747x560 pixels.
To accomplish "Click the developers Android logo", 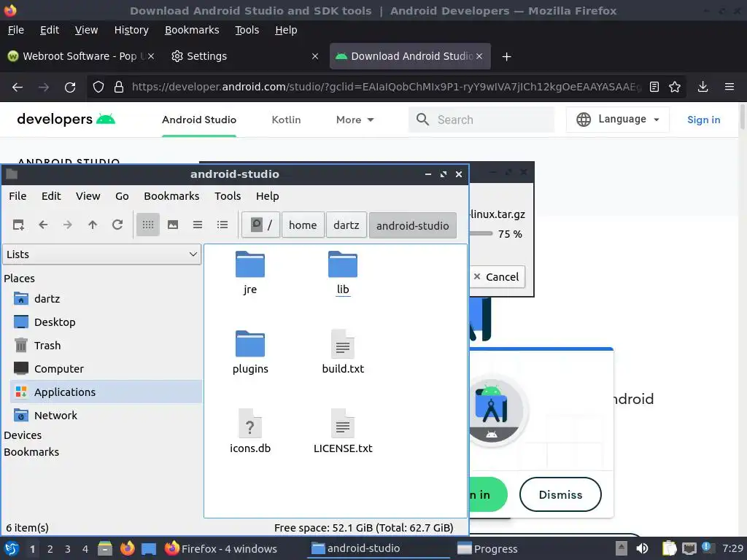I will (66, 119).
